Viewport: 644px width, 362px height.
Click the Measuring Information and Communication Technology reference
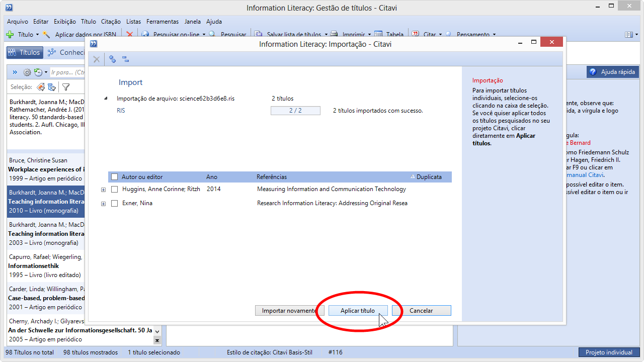click(332, 189)
